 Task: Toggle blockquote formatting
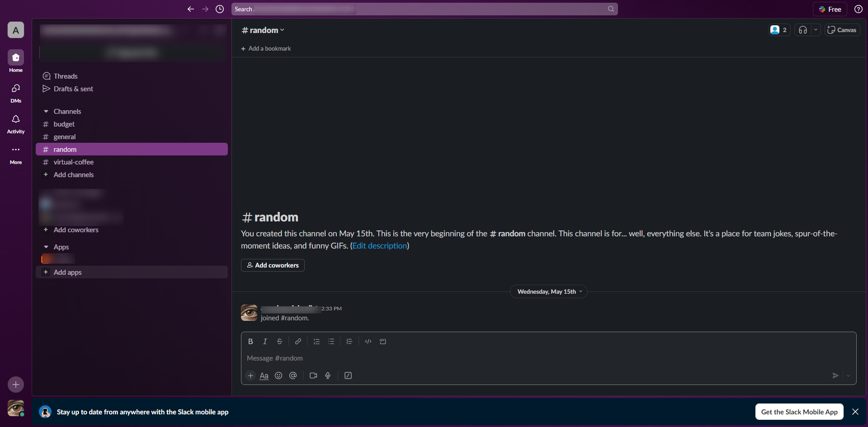coord(349,342)
